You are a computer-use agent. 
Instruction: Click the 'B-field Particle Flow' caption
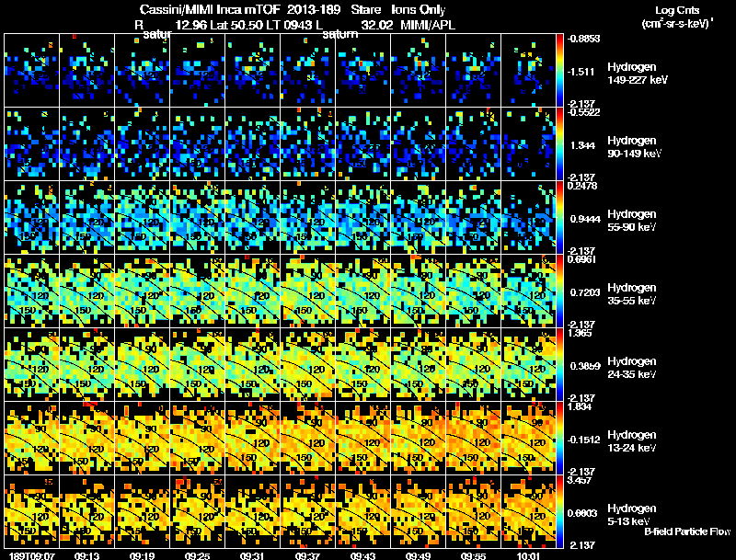pos(687,531)
